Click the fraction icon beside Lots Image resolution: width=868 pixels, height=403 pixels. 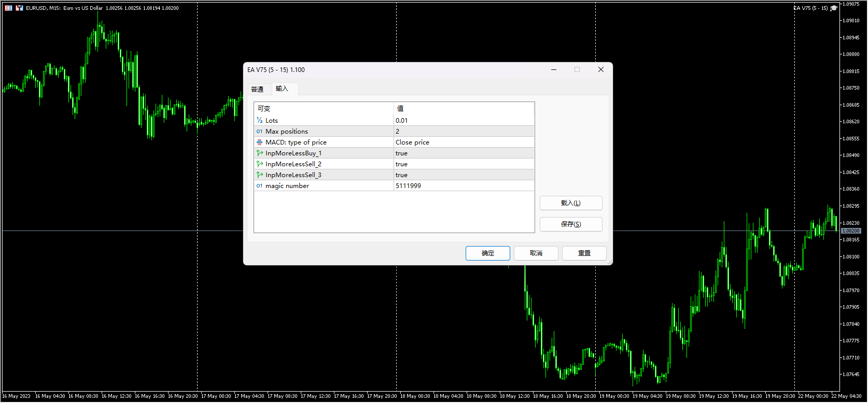[259, 120]
